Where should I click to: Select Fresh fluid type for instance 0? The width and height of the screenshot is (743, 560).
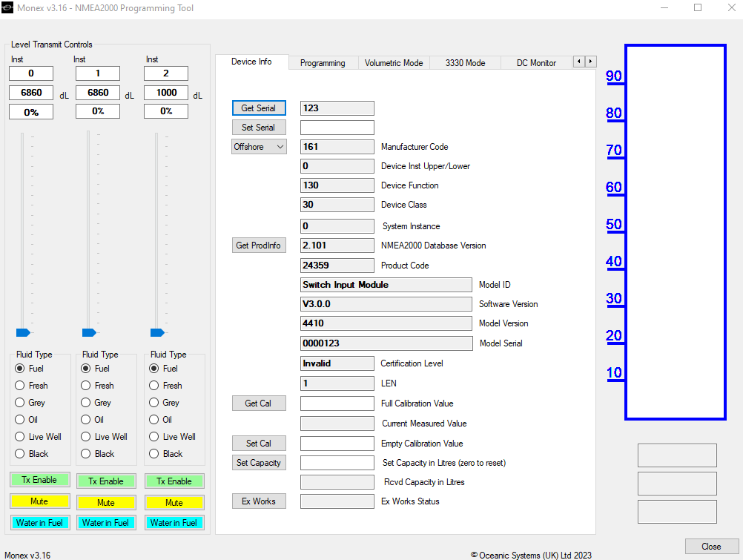pos(32,386)
